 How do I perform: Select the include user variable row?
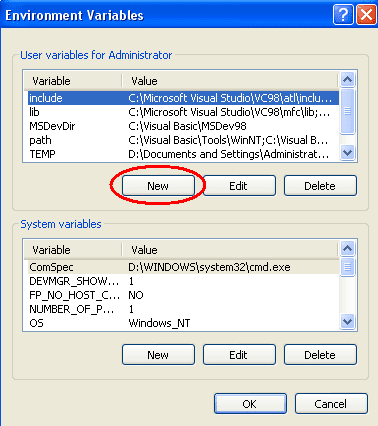tap(183, 98)
